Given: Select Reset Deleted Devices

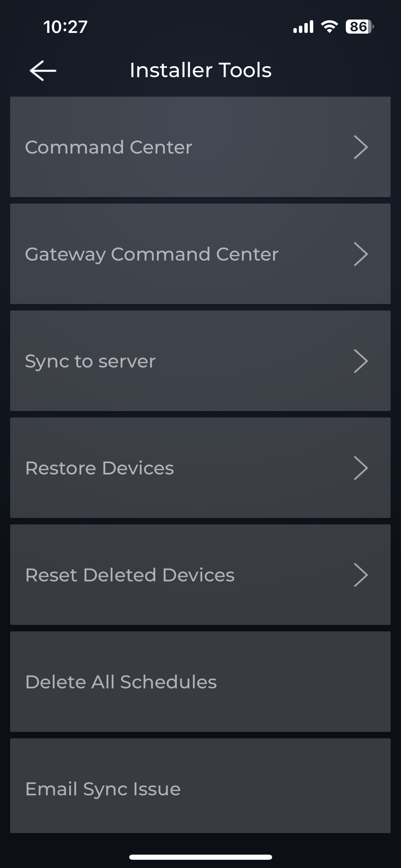Looking at the screenshot, I should [x=130, y=575].
